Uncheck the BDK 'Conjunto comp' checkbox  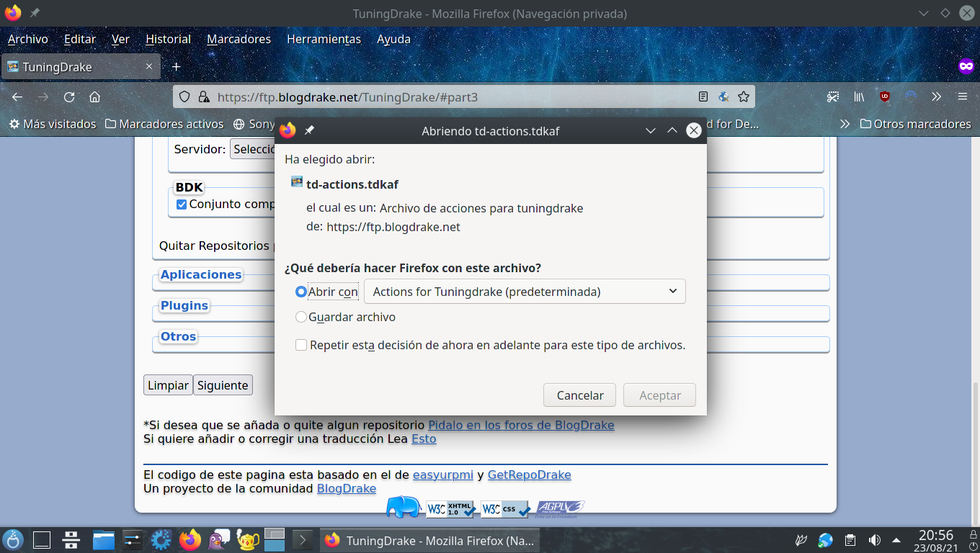pyautogui.click(x=182, y=204)
